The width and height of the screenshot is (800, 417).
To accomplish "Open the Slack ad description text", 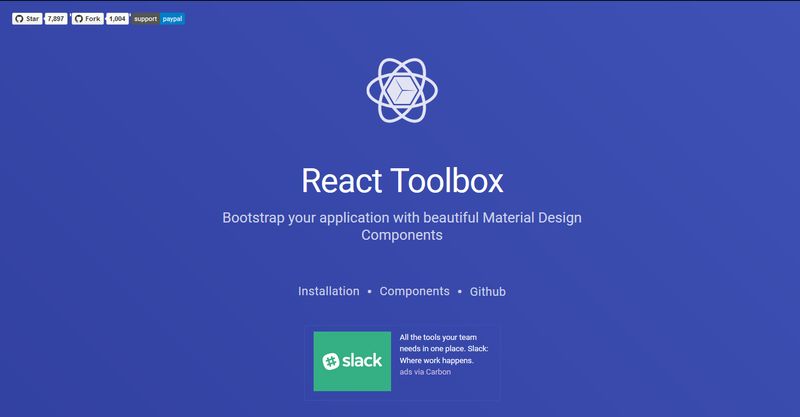I will [x=444, y=349].
